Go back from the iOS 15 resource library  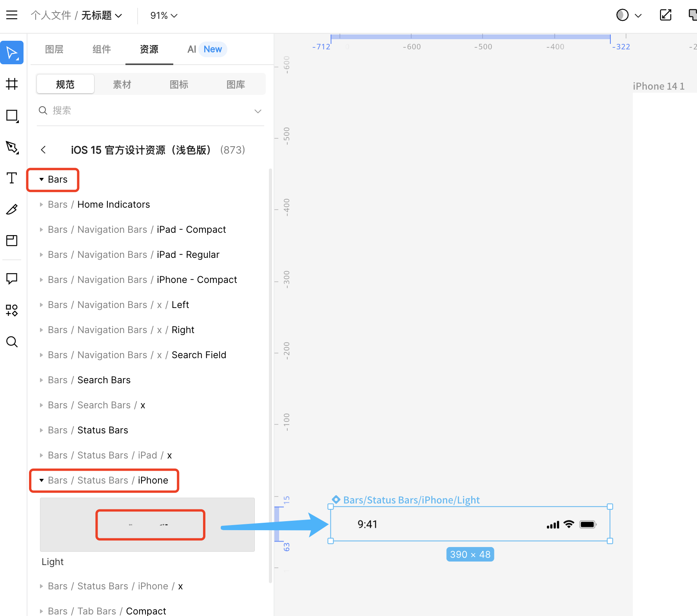[43, 150]
